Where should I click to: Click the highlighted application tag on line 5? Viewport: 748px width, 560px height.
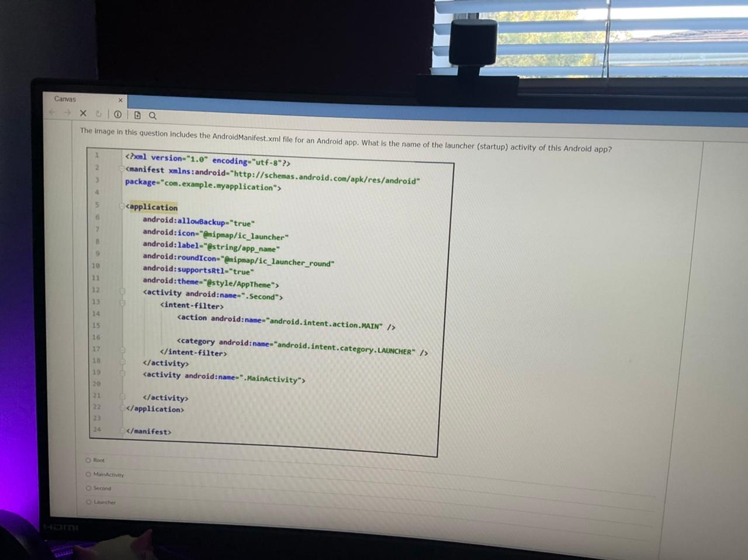(153, 207)
